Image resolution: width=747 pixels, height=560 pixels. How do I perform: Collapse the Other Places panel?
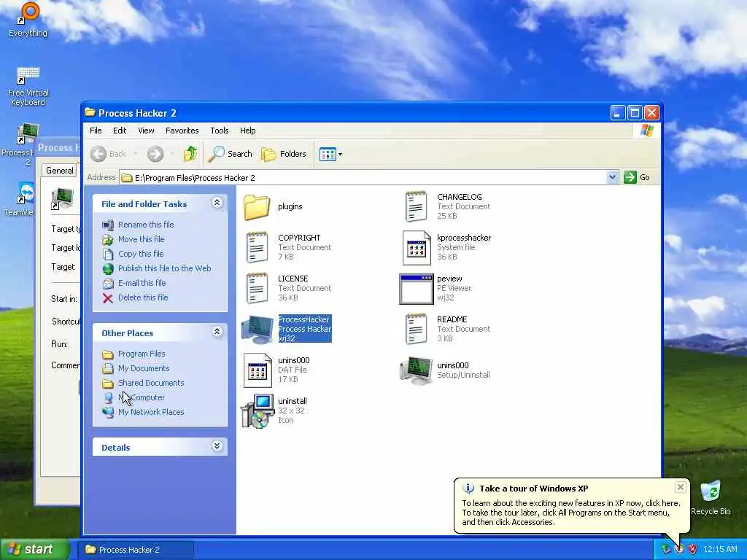pos(217,332)
